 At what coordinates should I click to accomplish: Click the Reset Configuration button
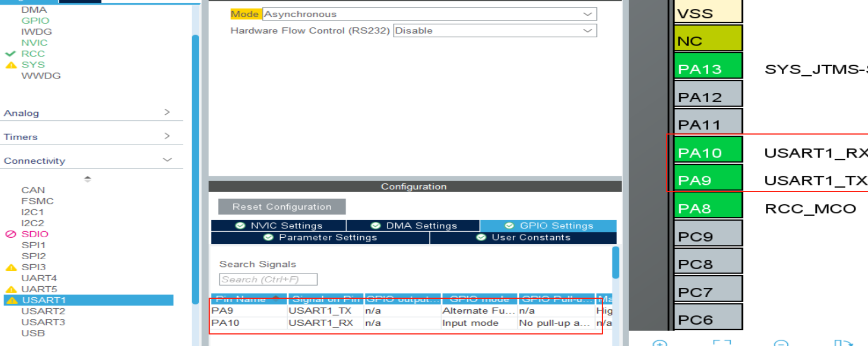[x=282, y=207]
